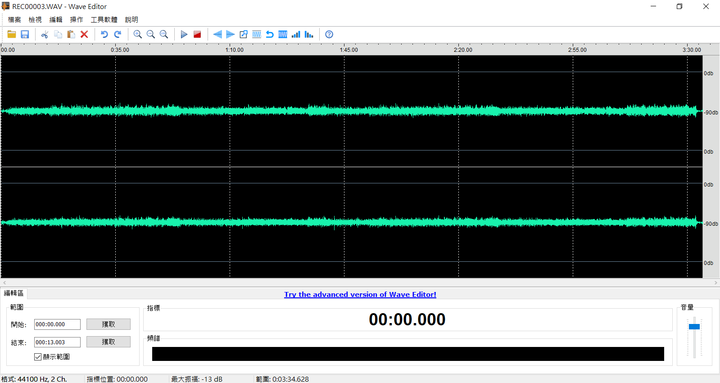
Task: Minimize the Wave Editor window
Action: pyautogui.click(x=653, y=6)
